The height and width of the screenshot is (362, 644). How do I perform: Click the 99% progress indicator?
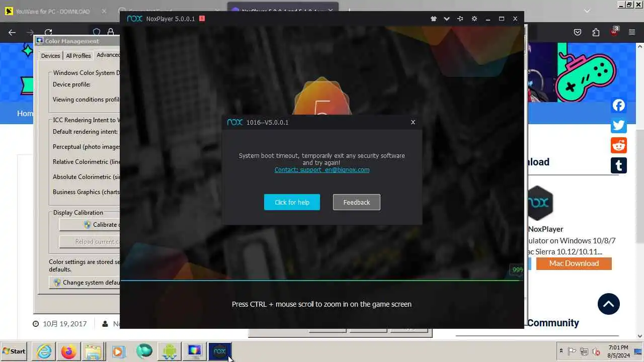click(517, 270)
